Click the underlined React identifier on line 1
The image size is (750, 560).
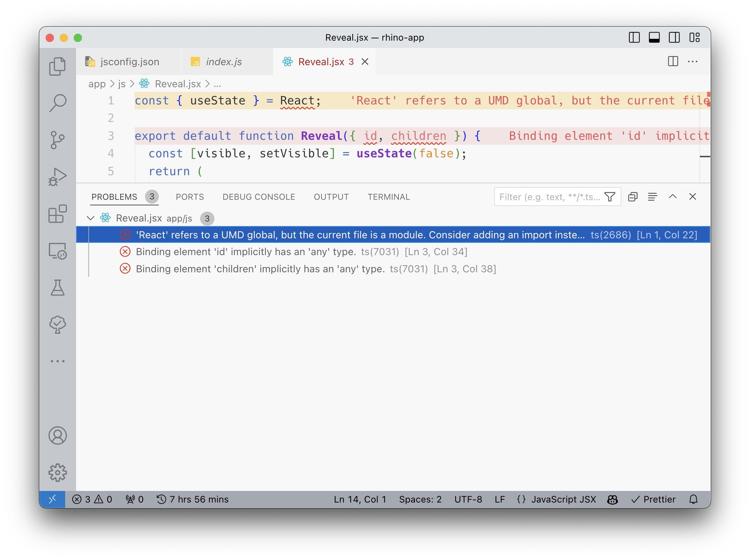297,101
